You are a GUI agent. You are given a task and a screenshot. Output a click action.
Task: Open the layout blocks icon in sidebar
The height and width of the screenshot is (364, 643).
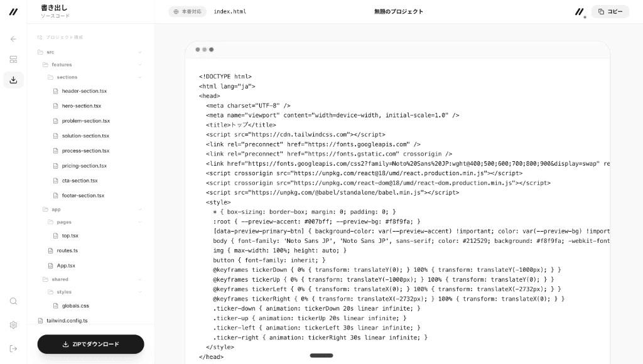click(x=14, y=60)
